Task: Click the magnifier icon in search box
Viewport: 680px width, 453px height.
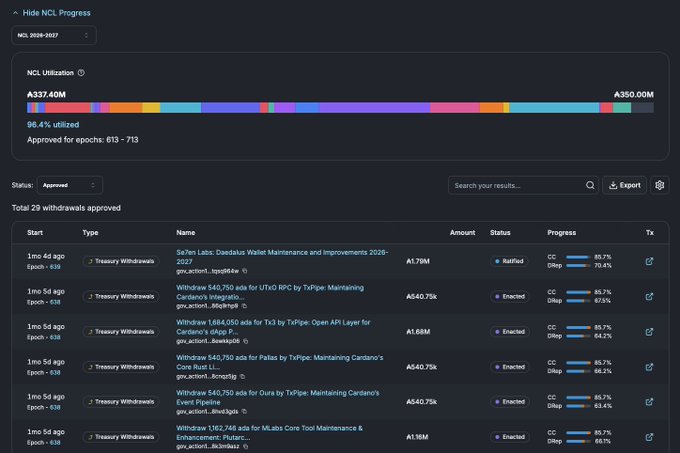Action: tap(590, 185)
